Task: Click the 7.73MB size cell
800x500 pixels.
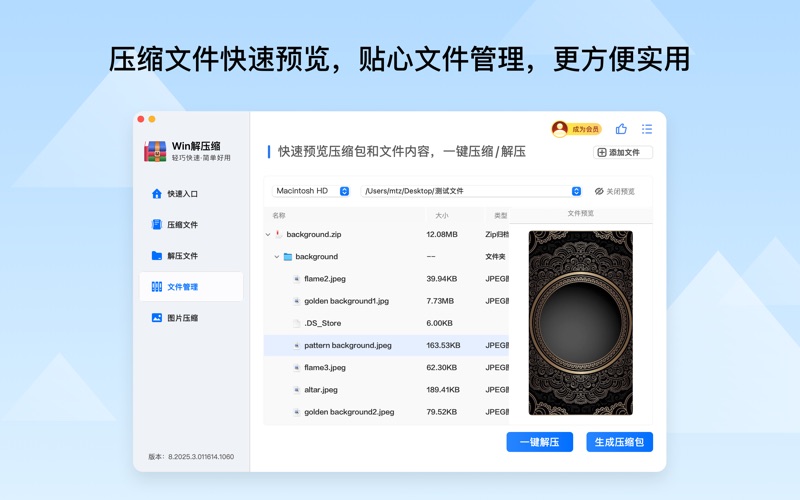Action: (x=440, y=301)
